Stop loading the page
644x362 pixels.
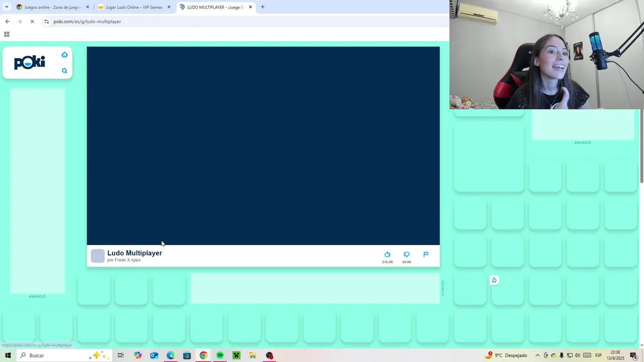point(32,22)
